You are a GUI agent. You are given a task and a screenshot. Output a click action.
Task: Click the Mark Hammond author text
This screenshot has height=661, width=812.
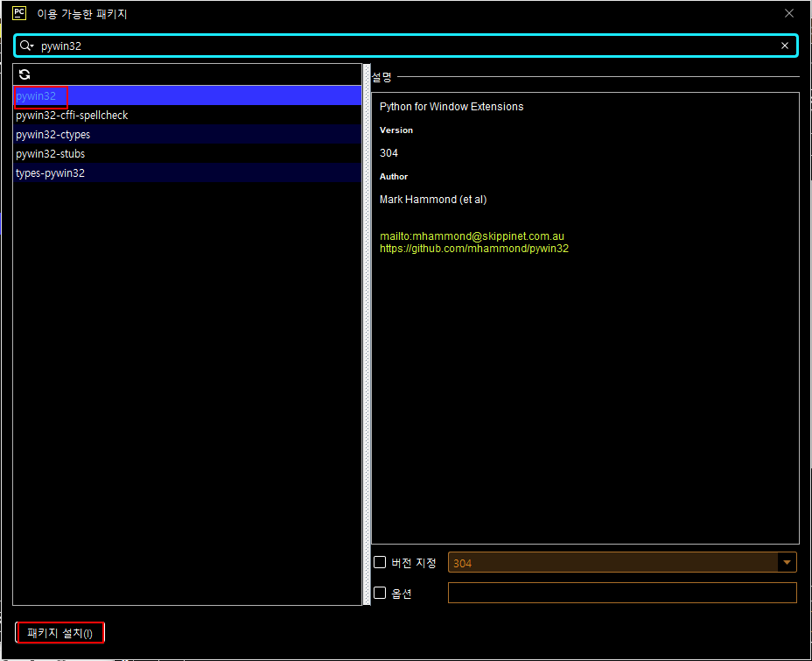coord(433,200)
